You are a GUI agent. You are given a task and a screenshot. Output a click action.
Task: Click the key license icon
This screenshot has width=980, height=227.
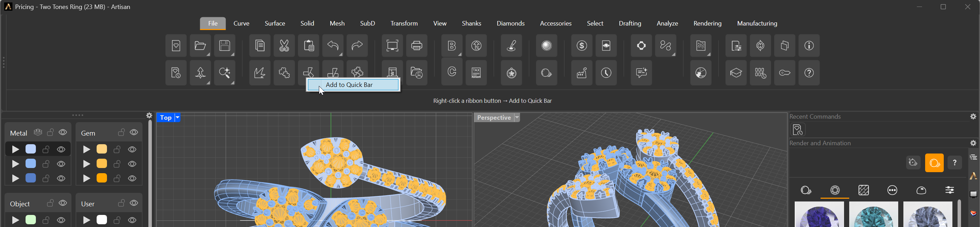[785, 72]
